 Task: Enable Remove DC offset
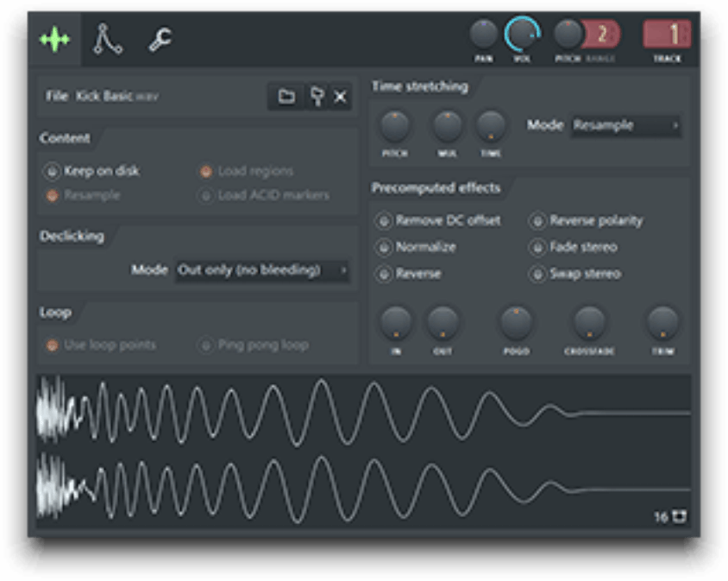[x=438, y=220]
